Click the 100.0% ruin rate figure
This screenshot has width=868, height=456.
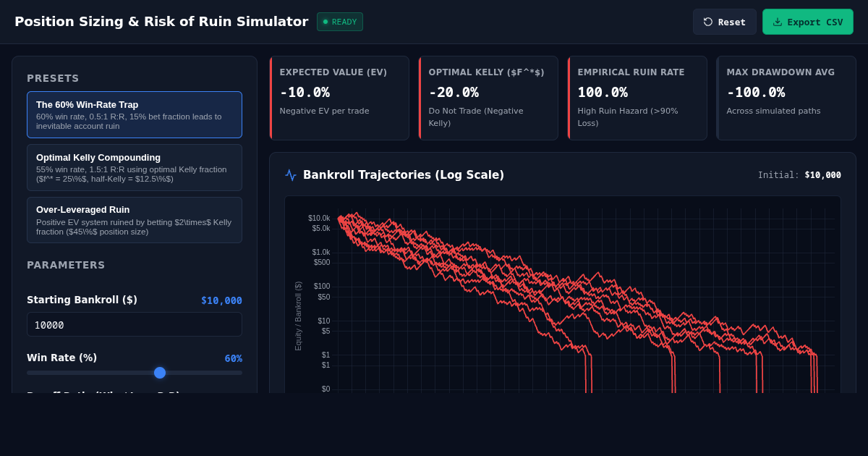click(603, 93)
